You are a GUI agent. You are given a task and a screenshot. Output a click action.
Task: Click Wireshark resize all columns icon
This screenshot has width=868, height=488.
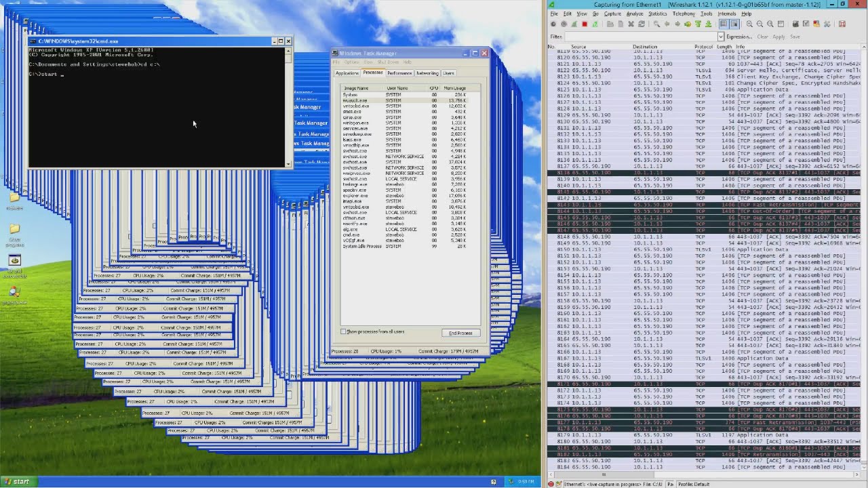[781, 24]
